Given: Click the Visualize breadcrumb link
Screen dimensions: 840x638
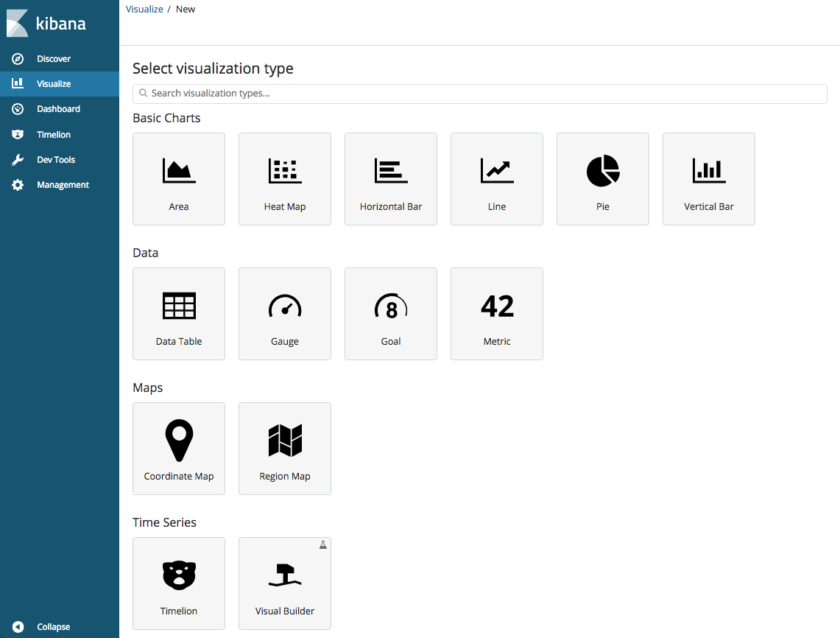Looking at the screenshot, I should 144,9.
